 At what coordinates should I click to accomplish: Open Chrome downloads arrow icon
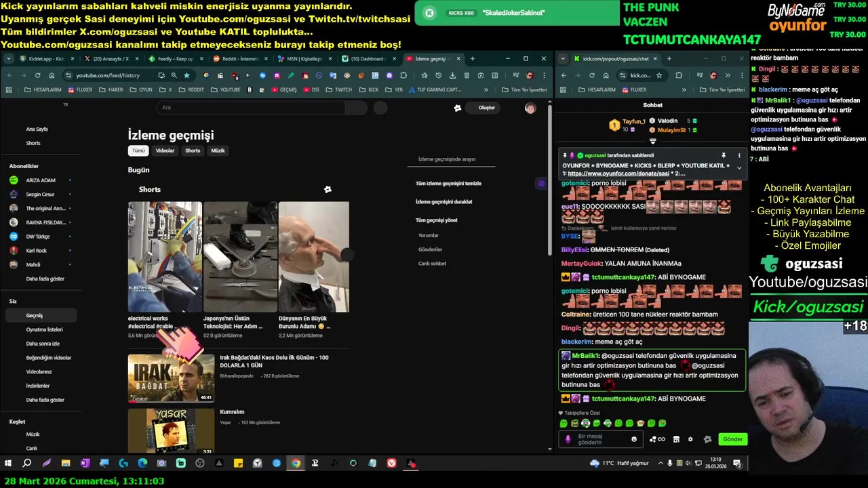click(452, 75)
